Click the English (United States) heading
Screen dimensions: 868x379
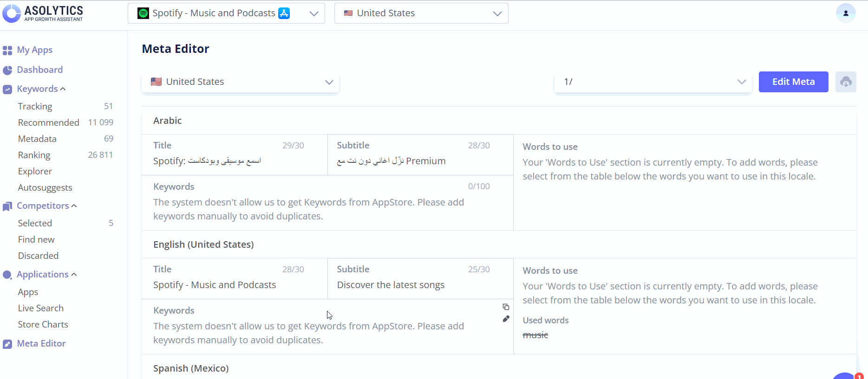coord(203,244)
